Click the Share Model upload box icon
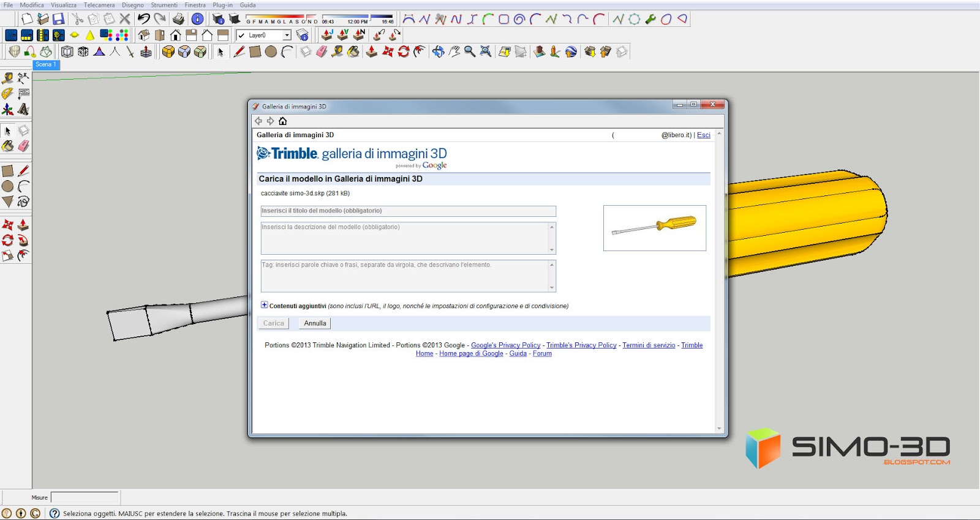 click(x=606, y=52)
